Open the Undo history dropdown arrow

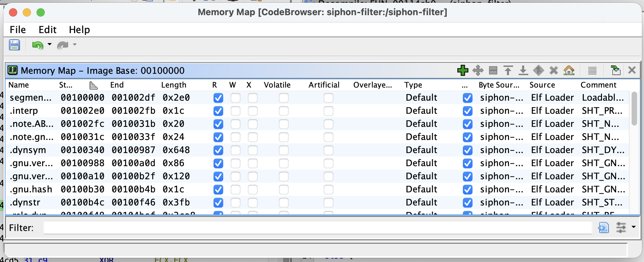(x=50, y=44)
